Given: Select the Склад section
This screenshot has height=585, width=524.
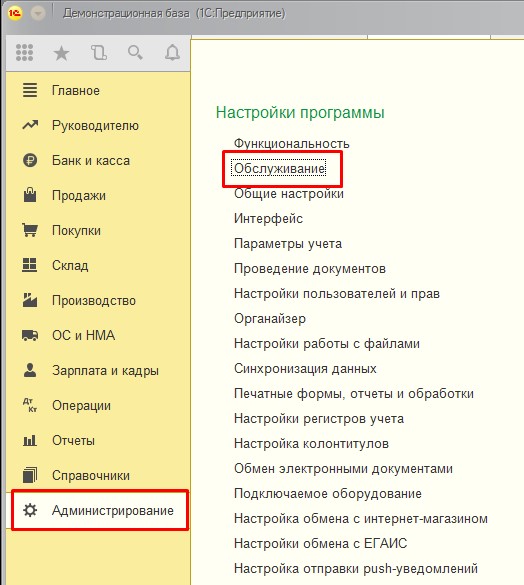Looking at the screenshot, I should [70, 266].
